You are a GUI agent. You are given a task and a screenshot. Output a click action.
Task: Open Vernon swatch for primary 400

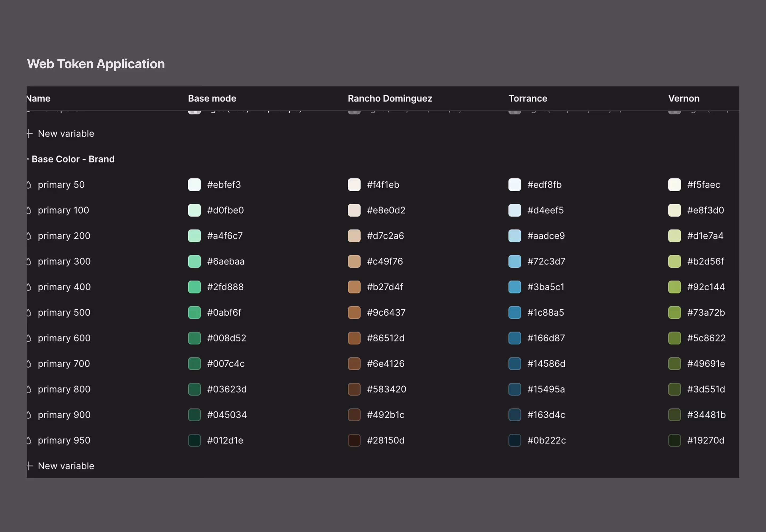coord(674,287)
